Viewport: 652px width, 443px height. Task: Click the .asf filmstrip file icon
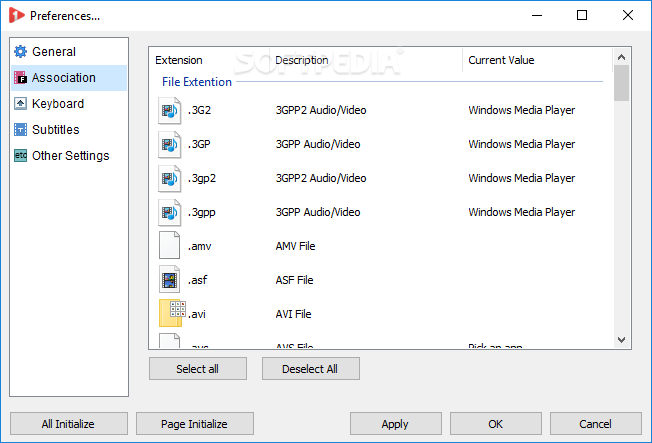coord(170,280)
